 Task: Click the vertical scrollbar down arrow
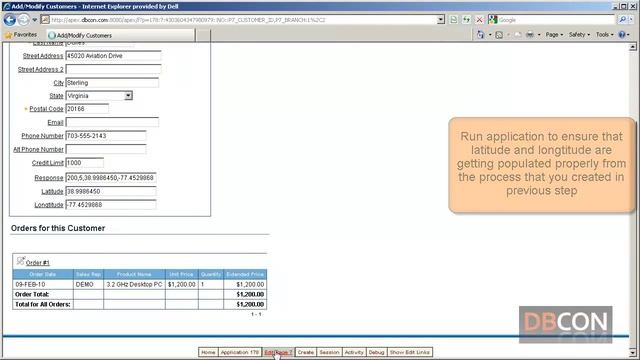633,353
